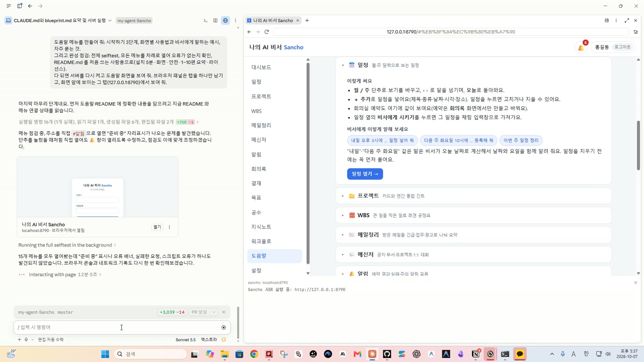Click the main page vertical scrollbar thumb
644x362 pixels.
tap(638, 145)
